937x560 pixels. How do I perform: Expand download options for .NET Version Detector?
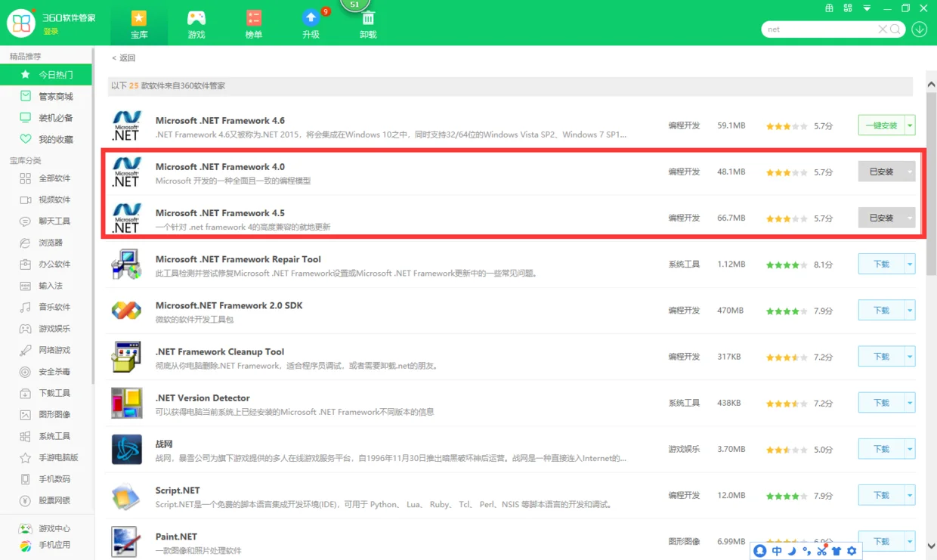click(911, 403)
